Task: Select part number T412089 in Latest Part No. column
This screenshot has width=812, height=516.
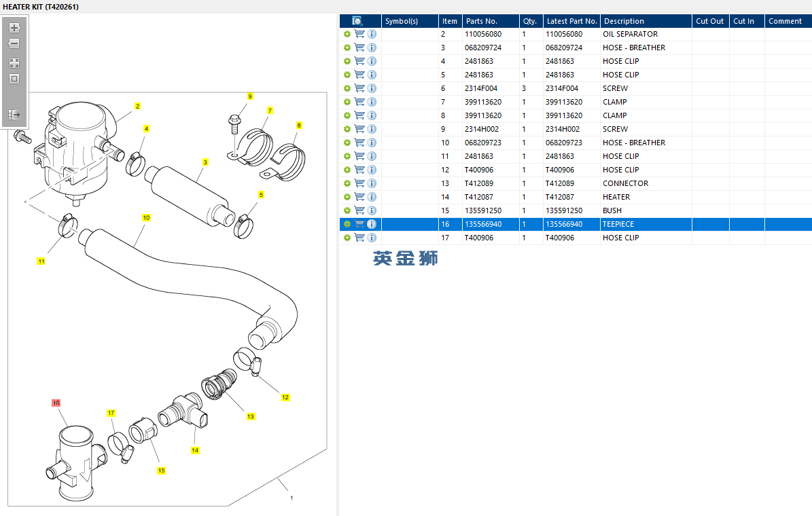Action: tap(571, 183)
